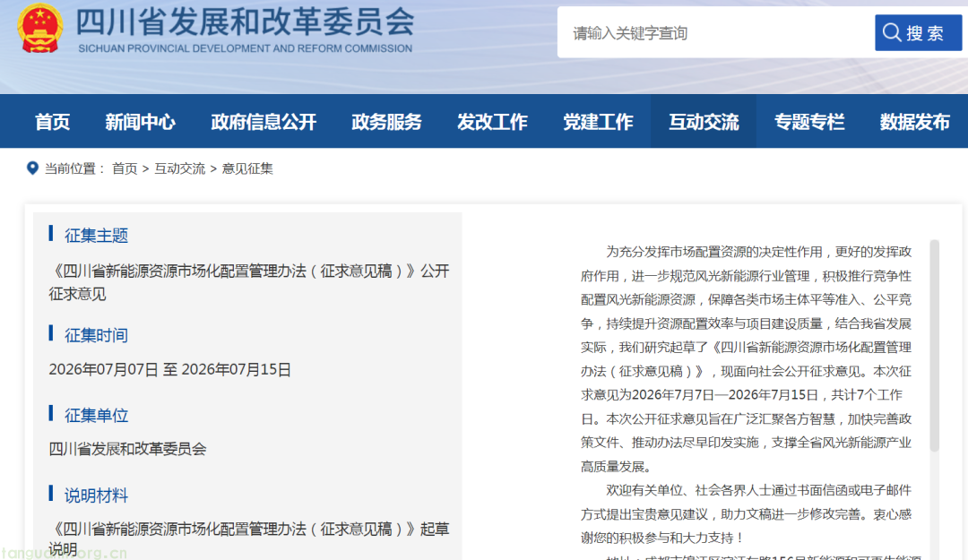The image size is (968, 560).
Task: Open the 专题专栏 menu item
Action: 809,122
